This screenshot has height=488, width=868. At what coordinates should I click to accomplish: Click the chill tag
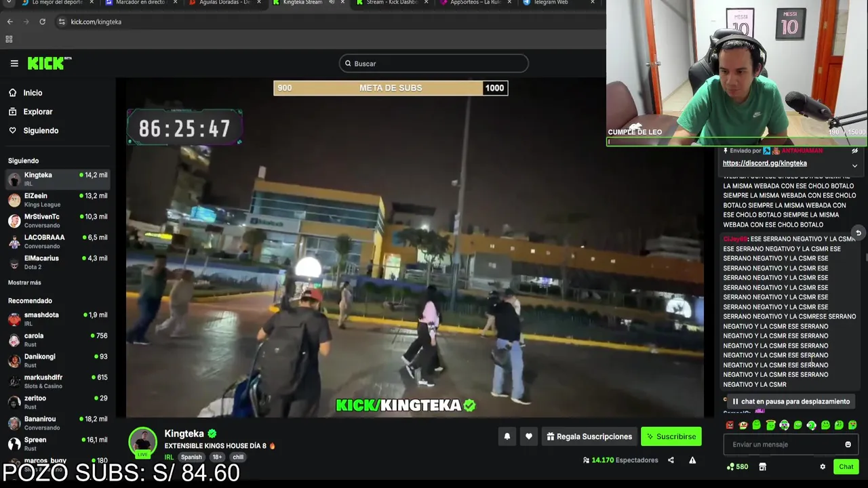(x=238, y=457)
